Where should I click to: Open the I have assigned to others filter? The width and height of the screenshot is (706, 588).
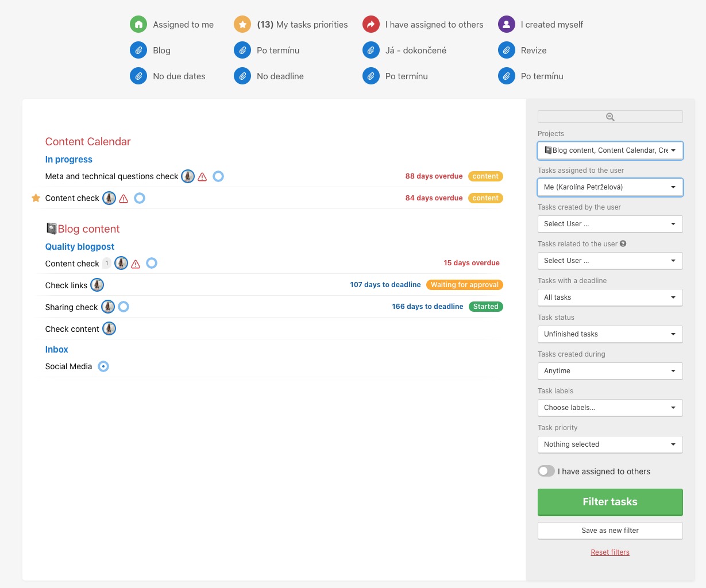pos(434,25)
